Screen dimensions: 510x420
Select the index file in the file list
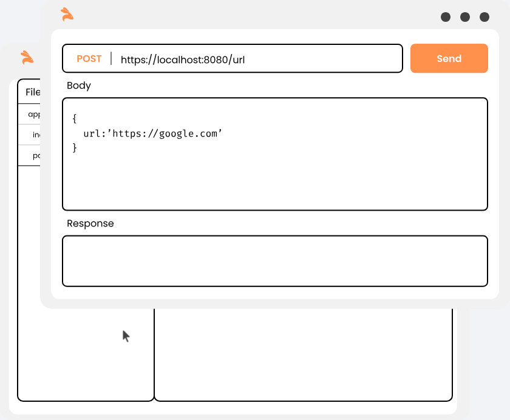tap(35, 135)
